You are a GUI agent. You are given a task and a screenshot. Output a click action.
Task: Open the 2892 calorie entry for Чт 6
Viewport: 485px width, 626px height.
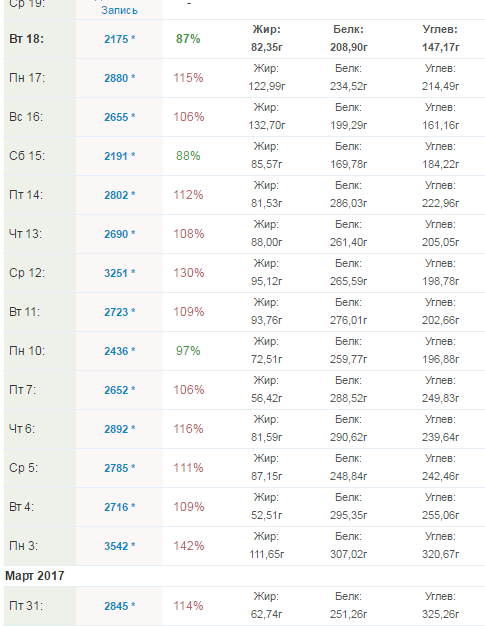(116, 429)
